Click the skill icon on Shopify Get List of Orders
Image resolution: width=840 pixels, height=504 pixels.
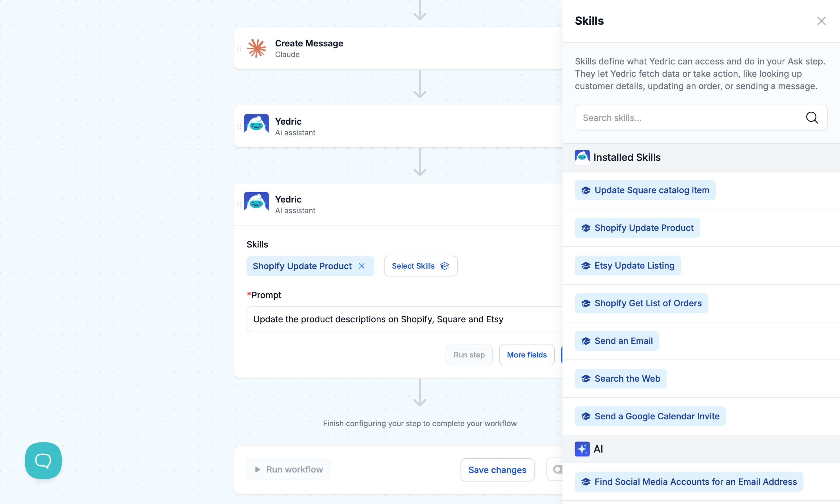tap(586, 303)
